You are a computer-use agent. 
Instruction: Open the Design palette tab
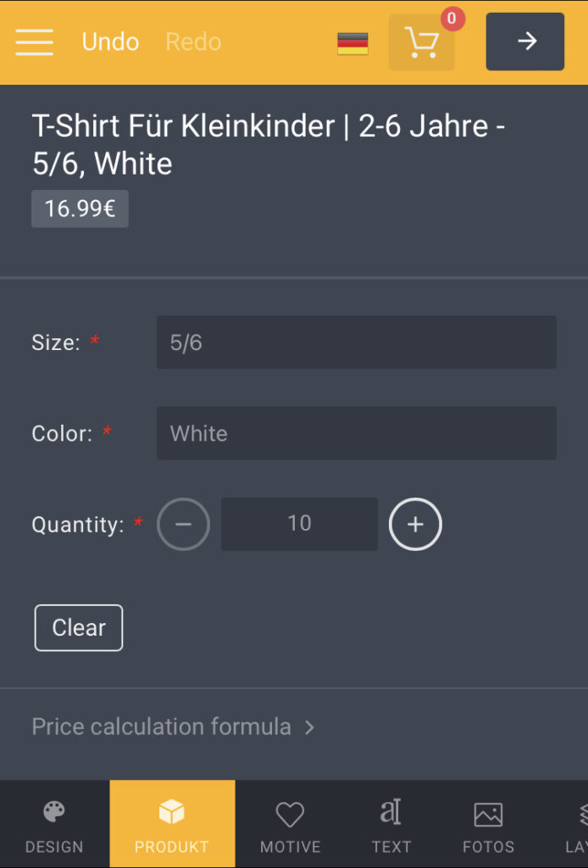[54, 824]
